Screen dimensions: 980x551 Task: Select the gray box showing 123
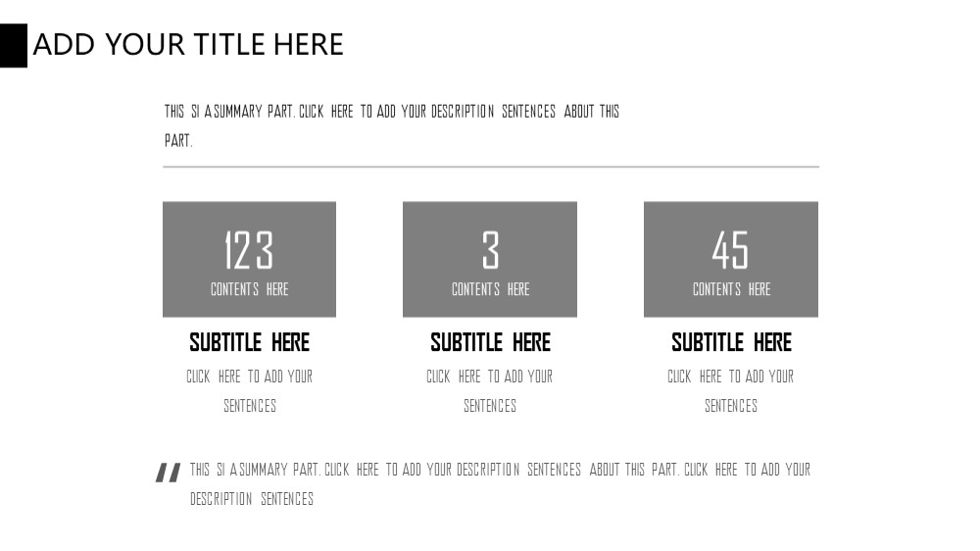click(249, 259)
